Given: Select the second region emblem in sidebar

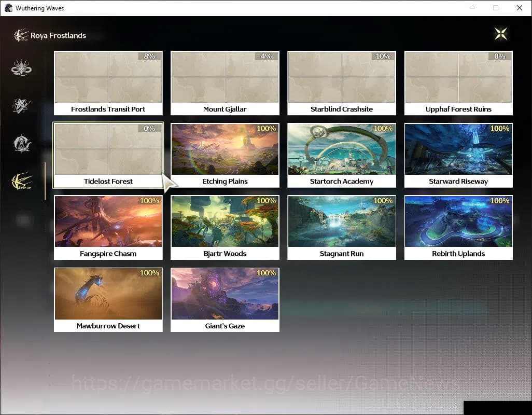Looking at the screenshot, I should (x=21, y=105).
